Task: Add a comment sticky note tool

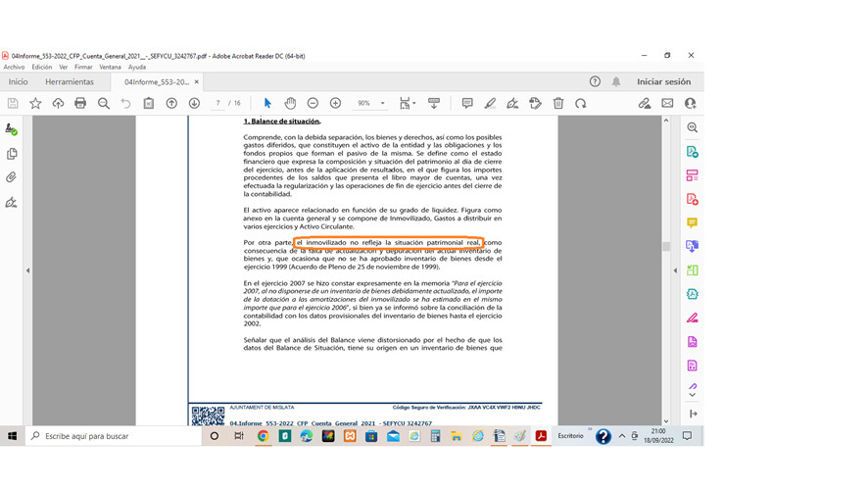Action: pyautogui.click(x=467, y=103)
